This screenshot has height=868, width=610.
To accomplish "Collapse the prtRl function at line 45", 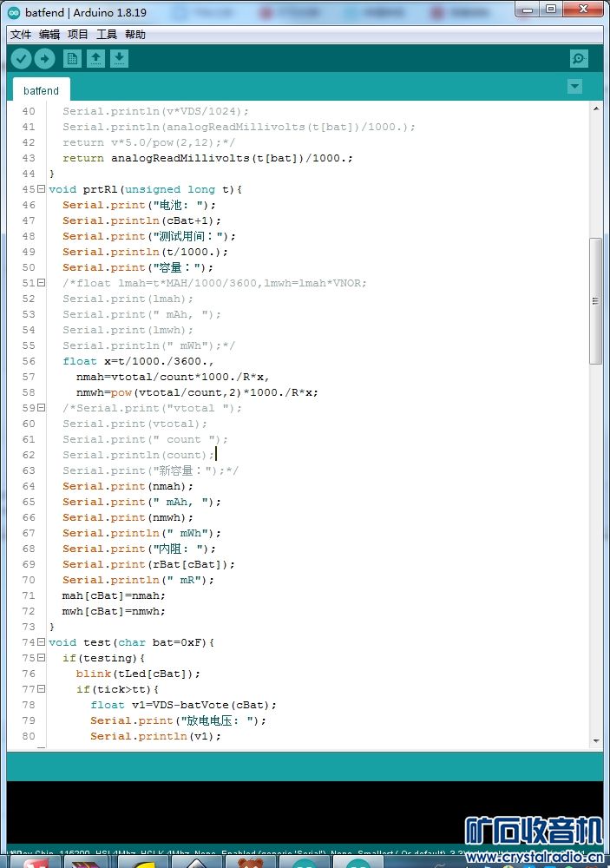I will tap(41, 188).
